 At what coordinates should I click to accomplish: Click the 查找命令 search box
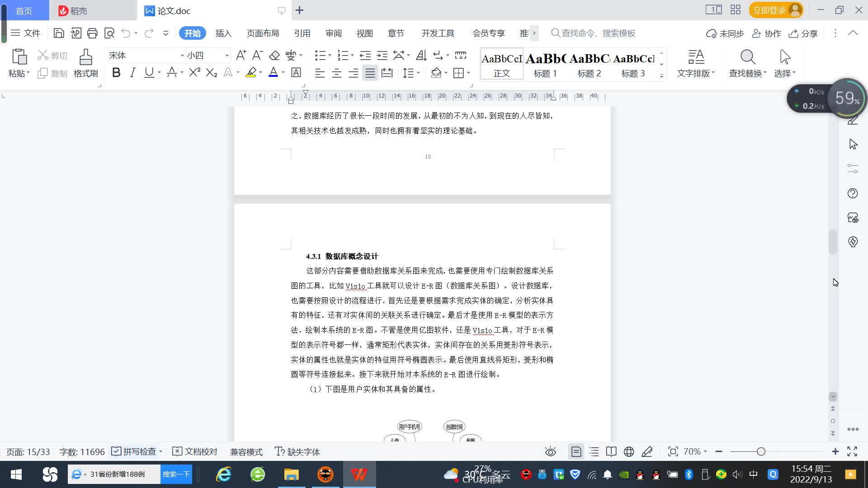598,33
